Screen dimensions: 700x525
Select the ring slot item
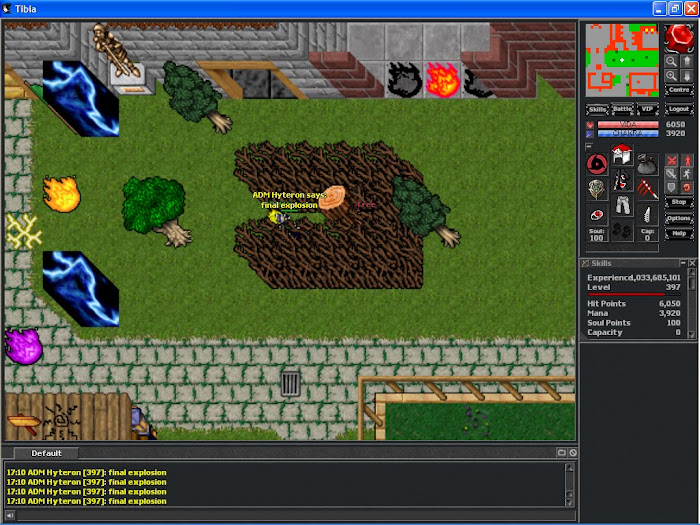pyautogui.click(x=597, y=215)
